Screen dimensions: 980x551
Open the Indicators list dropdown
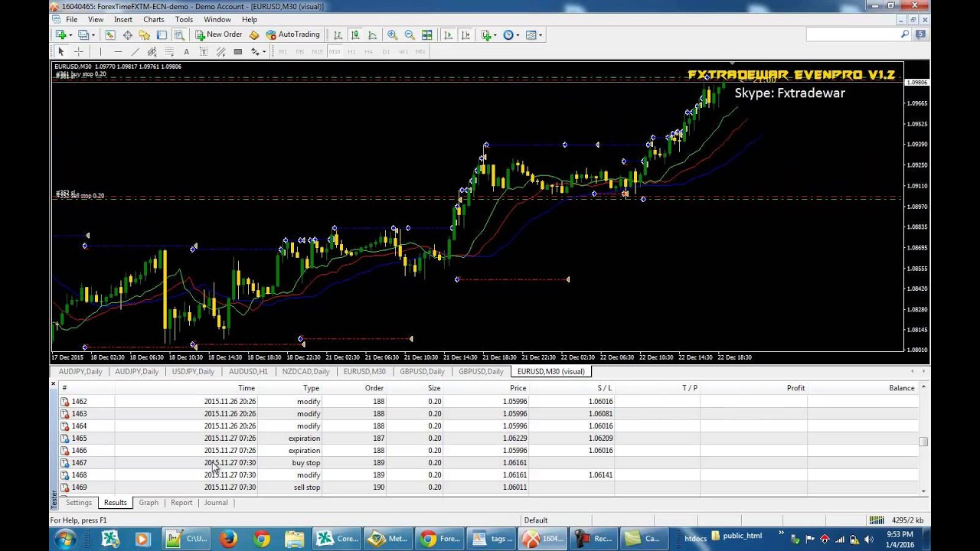coord(488,34)
